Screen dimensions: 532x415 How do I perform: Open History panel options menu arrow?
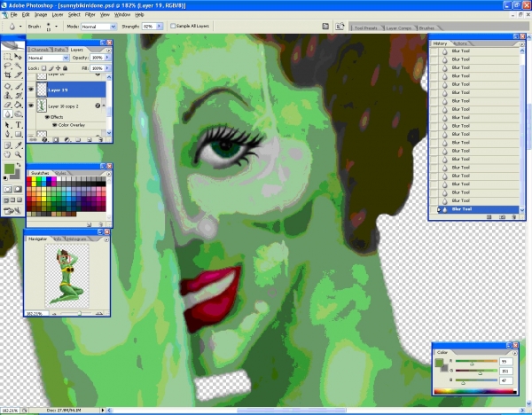pyautogui.click(x=522, y=43)
